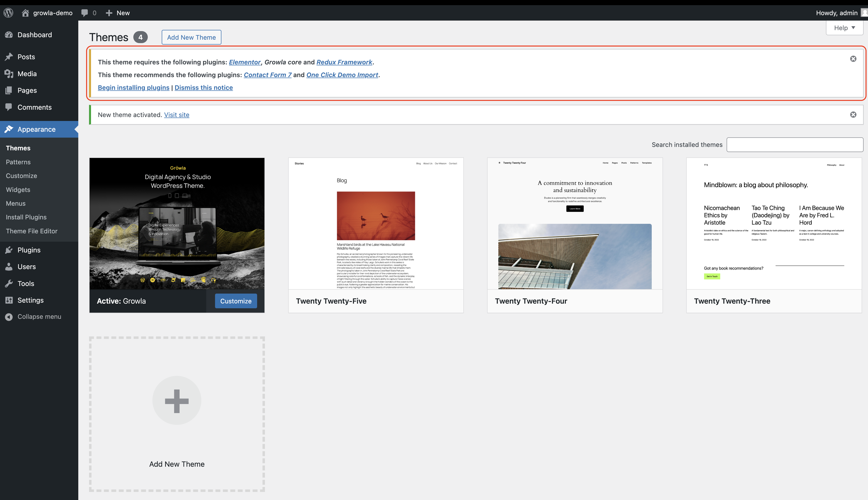Image resolution: width=868 pixels, height=500 pixels.
Task: Open the Menus submenu item
Action: click(x=15, y=203)
